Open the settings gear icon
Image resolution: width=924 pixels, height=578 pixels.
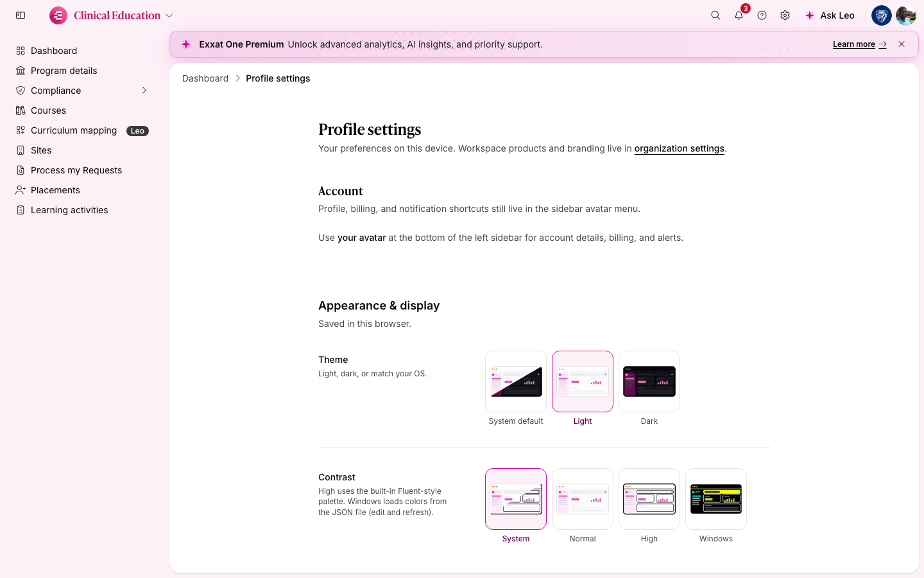[785, 15]
